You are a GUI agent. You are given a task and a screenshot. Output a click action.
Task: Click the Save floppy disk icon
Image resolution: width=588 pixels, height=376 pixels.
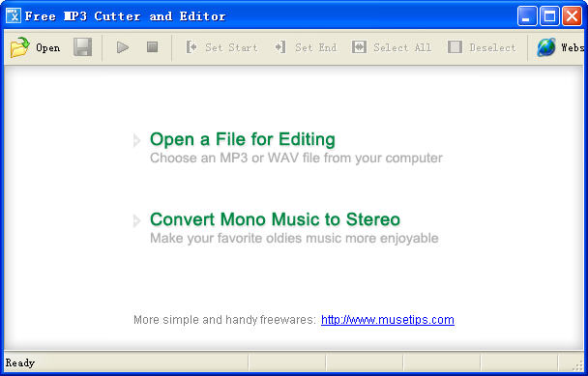tap(82, 47)
